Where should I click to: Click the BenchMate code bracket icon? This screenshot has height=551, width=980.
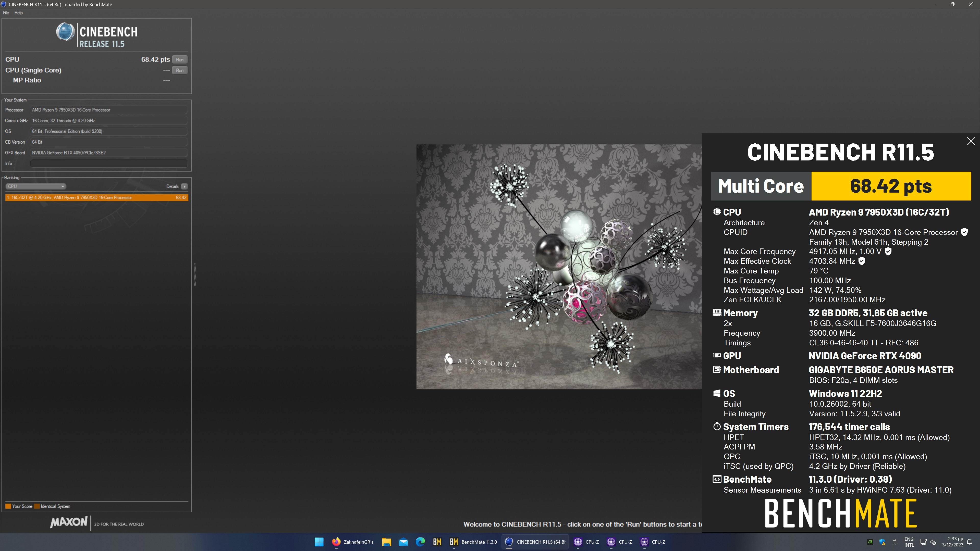(717, 479)
